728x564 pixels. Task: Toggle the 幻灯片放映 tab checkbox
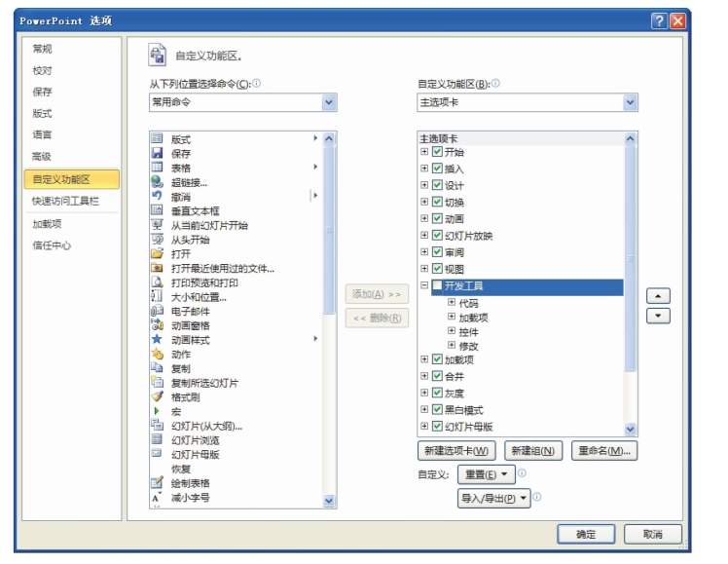[x=437, y=235]
